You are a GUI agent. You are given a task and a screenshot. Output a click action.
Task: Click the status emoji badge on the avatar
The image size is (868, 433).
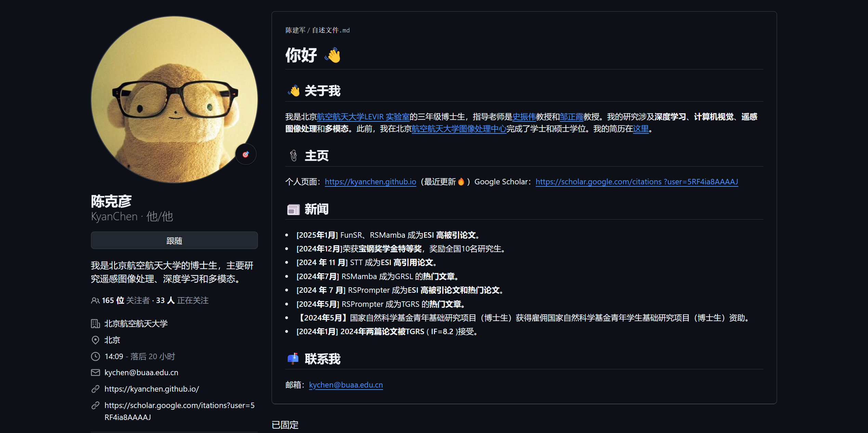tap(246, 154)
